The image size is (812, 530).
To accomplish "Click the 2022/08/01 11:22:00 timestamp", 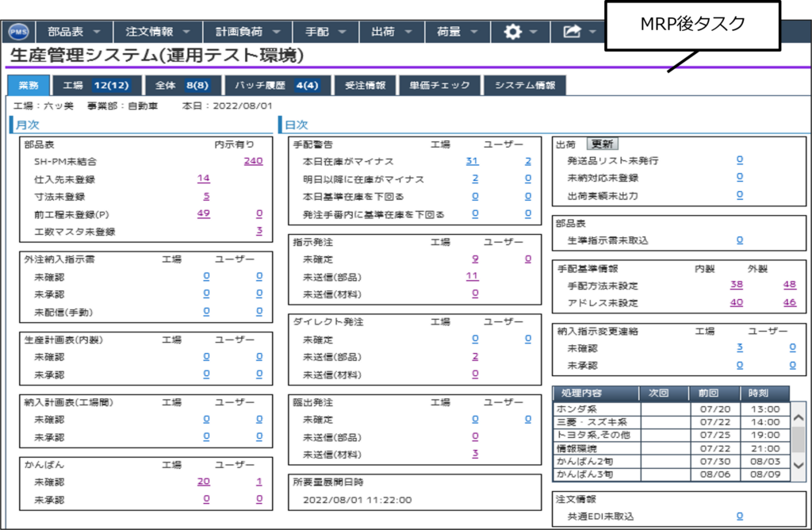I will tap(358, 500).
